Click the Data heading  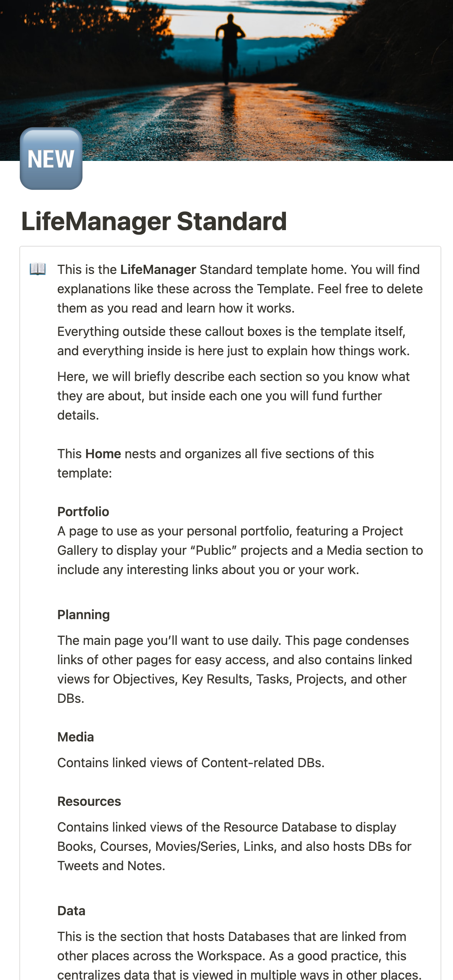tap(71, 911)
